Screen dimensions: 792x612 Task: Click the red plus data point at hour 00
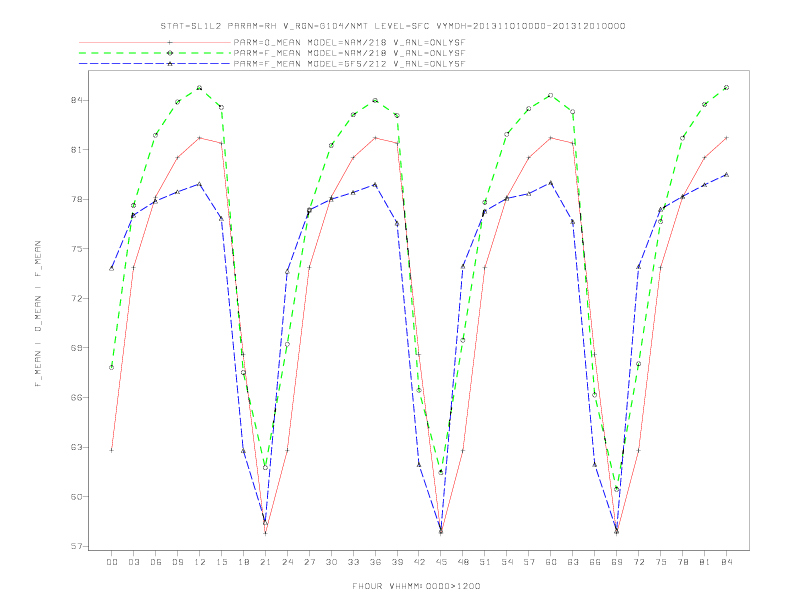tap(112, 450)
